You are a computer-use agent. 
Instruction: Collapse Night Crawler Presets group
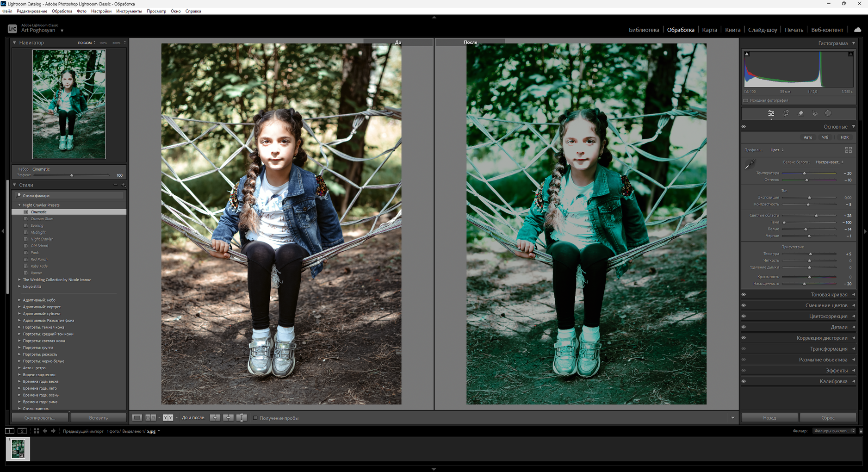click(x=19, y=205)
